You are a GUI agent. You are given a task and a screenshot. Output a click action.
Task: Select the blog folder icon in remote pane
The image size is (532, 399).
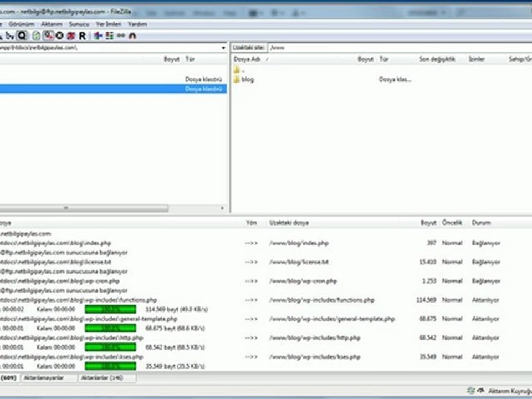pos(237,79)
